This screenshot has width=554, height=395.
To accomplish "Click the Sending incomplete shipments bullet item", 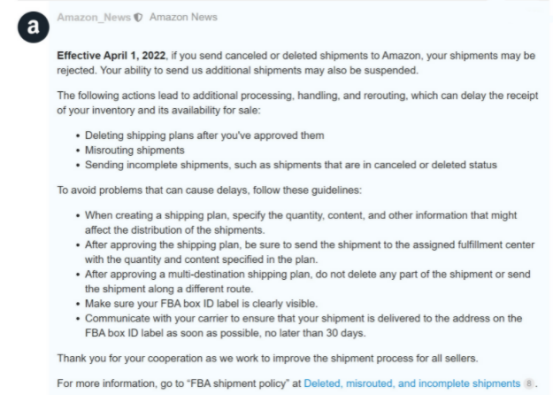I will [291, 165].
